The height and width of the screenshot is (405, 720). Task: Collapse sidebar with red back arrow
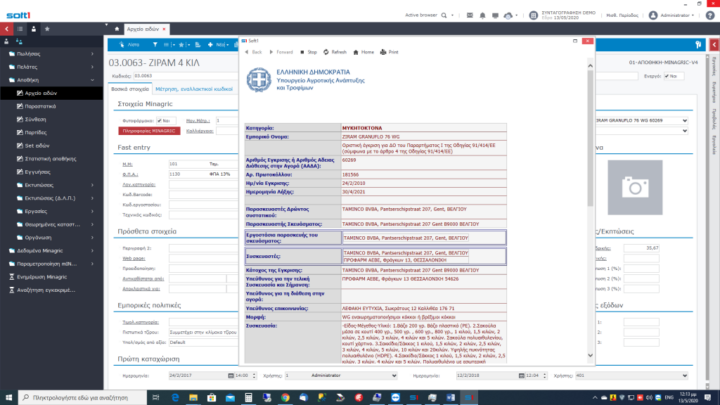click(x=6, y=29)
